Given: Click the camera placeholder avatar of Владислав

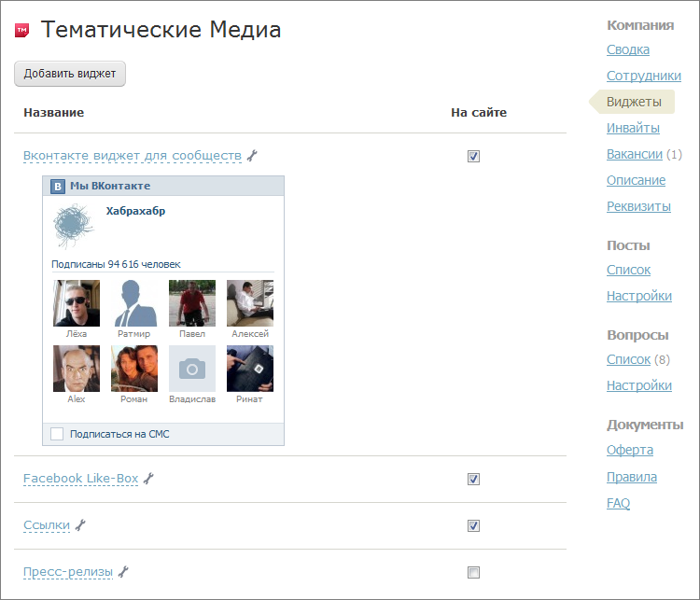Looking at the screenshot, I should pyautogui.click(x=192, y=369).
